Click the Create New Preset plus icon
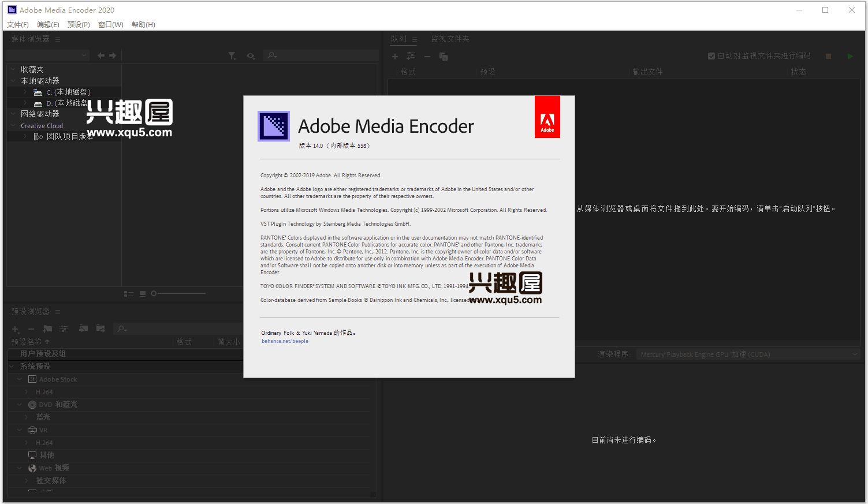Viewport: 868px width, 504px height. tap(16, 329)
